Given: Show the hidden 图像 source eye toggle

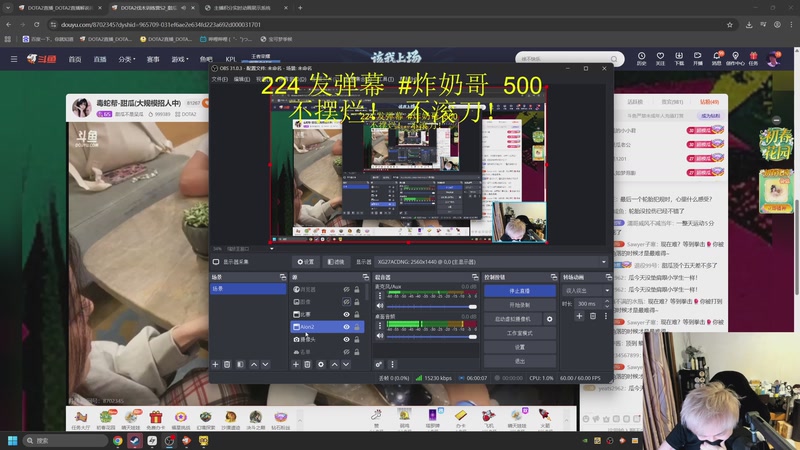Looking at the screenshot, I should pyautogui.click(x=346, y=302).
